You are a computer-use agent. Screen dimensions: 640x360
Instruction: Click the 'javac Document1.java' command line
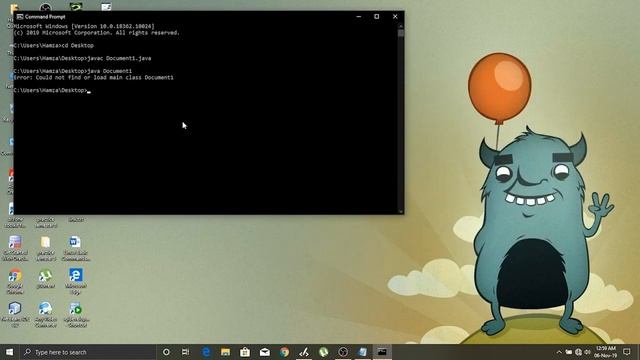click(x=82, y=58)
